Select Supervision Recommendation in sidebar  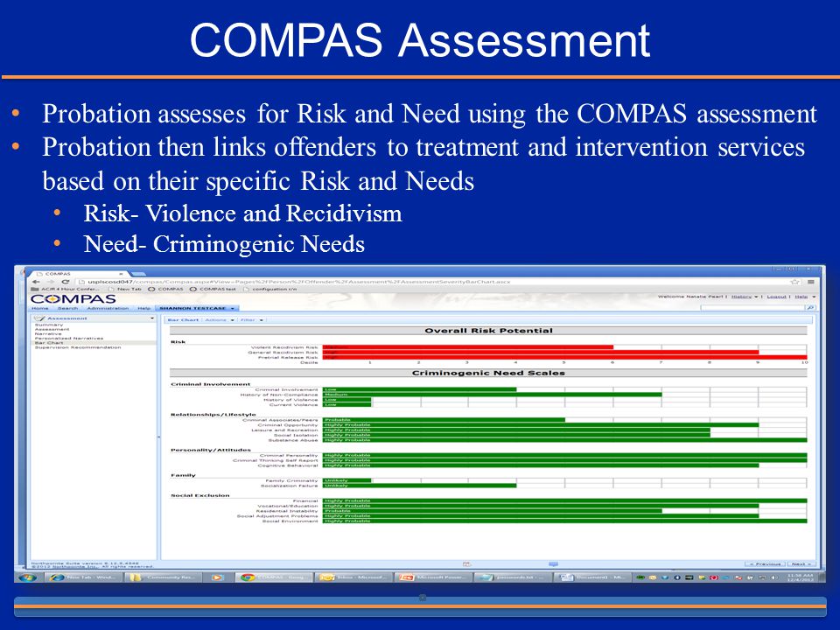click(78, 347)
